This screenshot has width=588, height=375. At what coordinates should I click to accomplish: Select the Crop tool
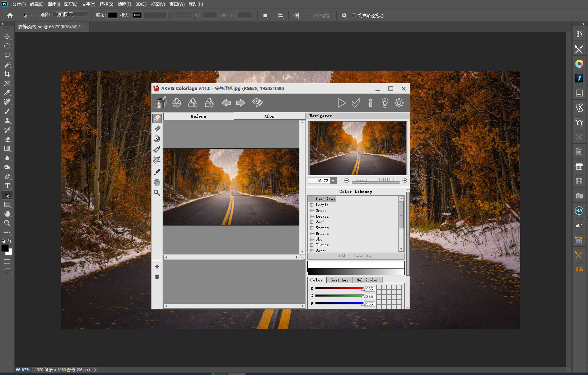click(x=7, y=74)
